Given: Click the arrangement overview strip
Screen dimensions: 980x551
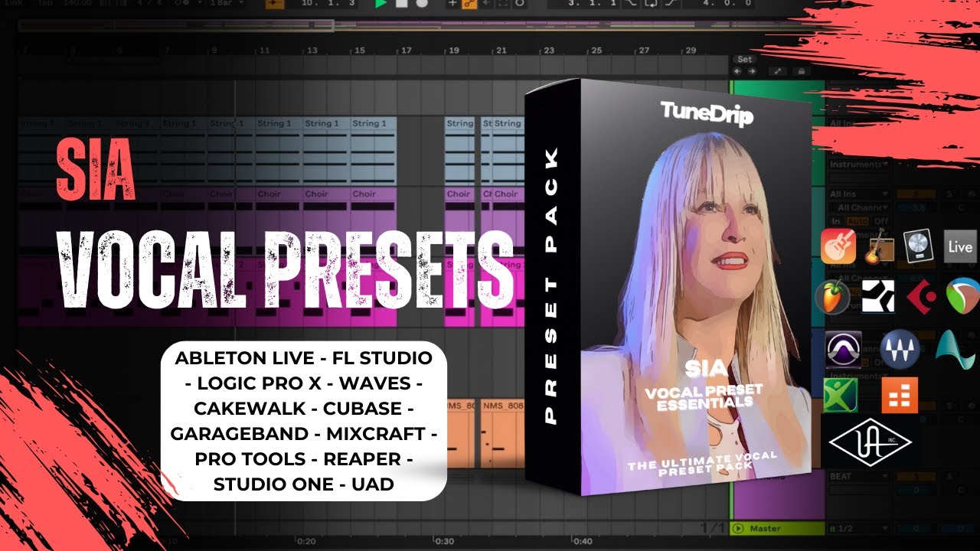Looking at the screenshot, I should pos(375,25).
